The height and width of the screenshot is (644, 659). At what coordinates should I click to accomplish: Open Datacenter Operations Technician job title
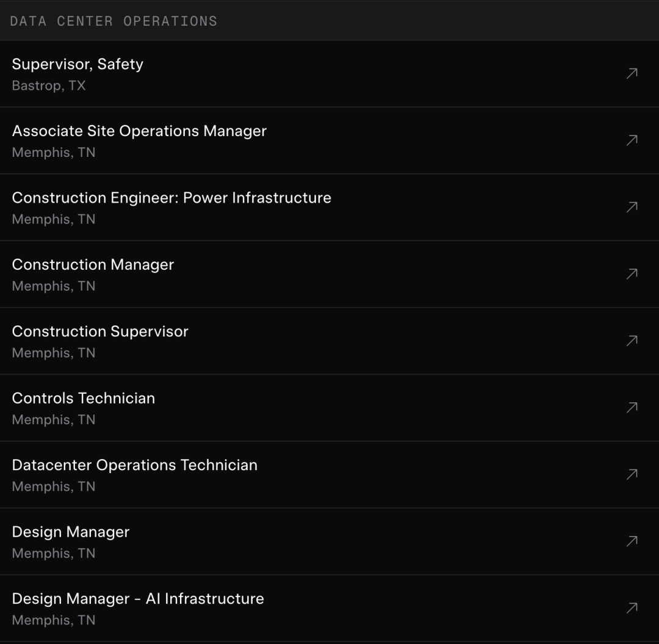point(134,465)
